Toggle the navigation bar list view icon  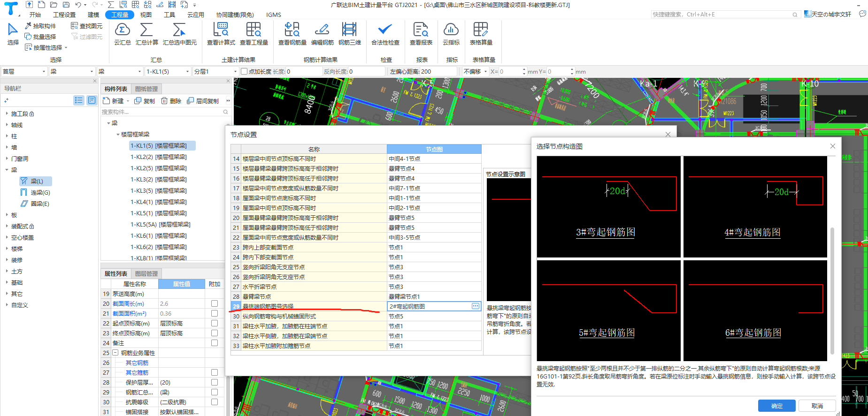click(x=79, y=100)
